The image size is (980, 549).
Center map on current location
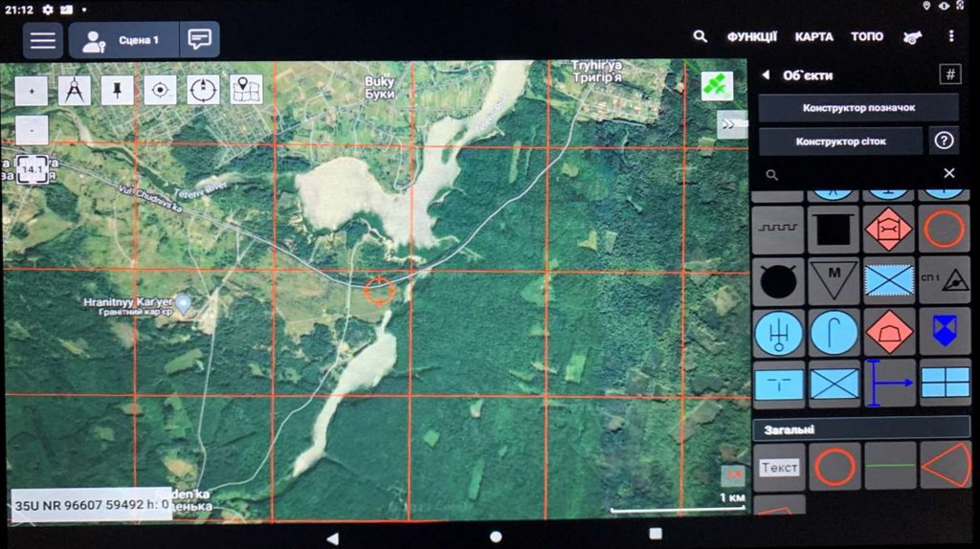tap(160, 91)
